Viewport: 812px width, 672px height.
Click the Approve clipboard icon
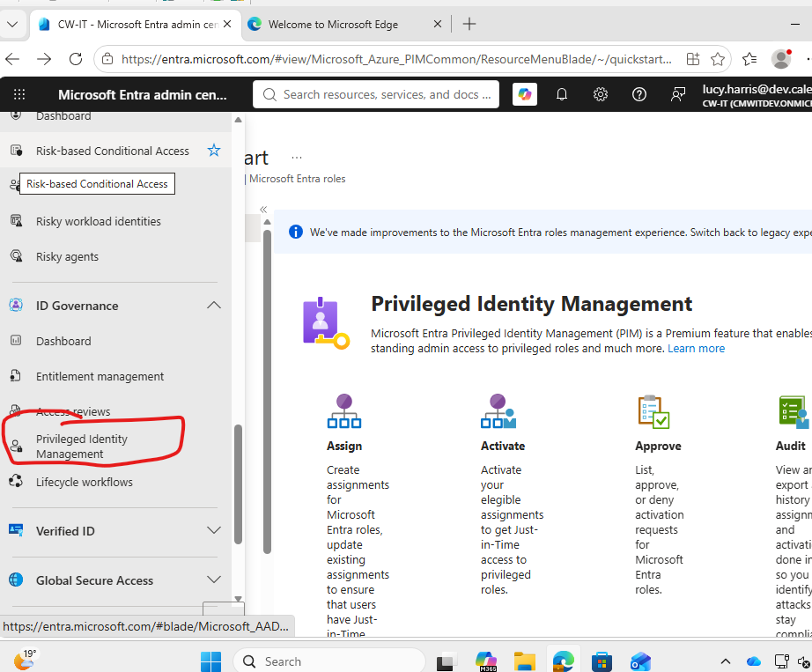coord(653,411)
